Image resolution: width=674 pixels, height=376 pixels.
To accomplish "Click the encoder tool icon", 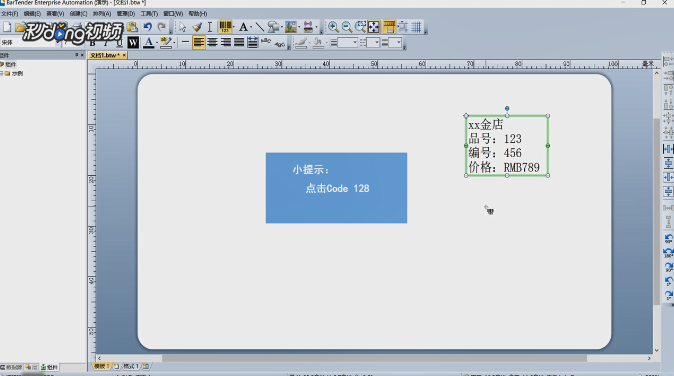I will coord(308,27).
